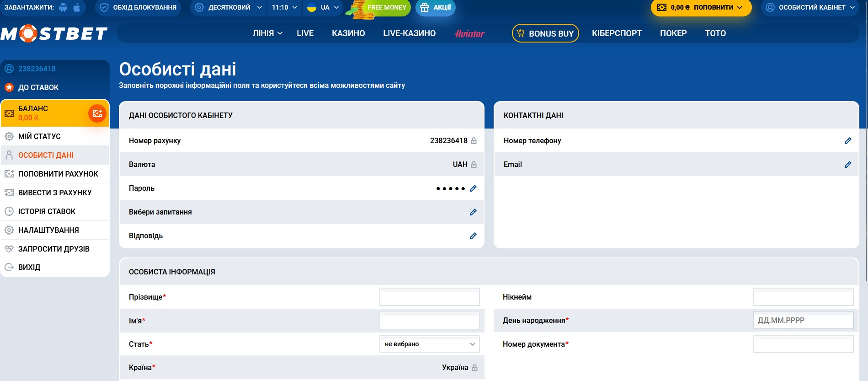Open Вивести з рахунку in sidebar

(x=55, y=193)
